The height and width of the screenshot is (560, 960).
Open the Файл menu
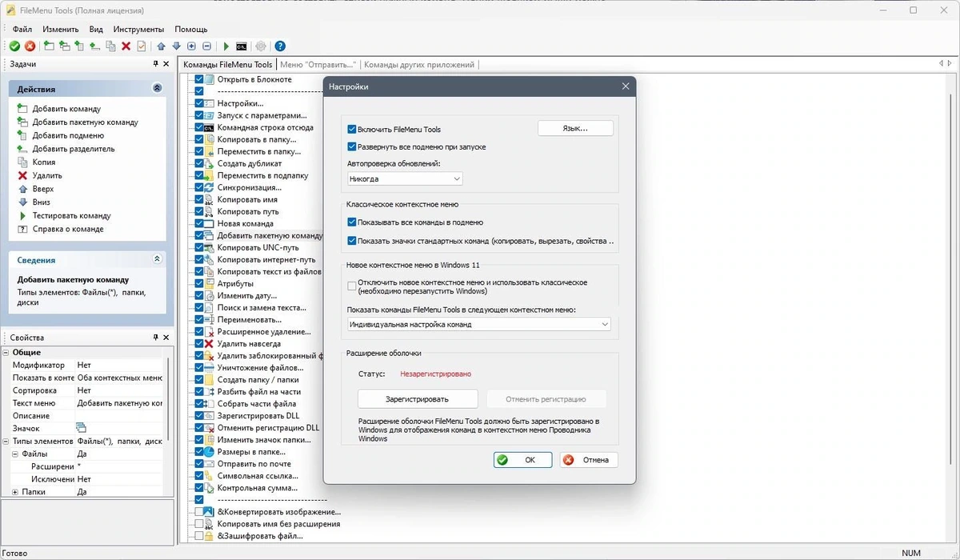pos(22,29)
